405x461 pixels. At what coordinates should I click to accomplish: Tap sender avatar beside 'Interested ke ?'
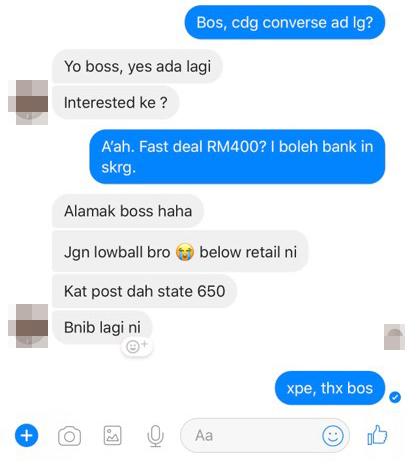pos(28,102)
